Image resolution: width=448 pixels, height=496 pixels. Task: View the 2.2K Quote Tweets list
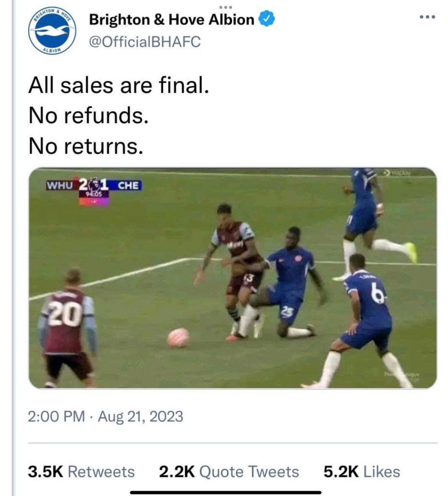[229, 472]
